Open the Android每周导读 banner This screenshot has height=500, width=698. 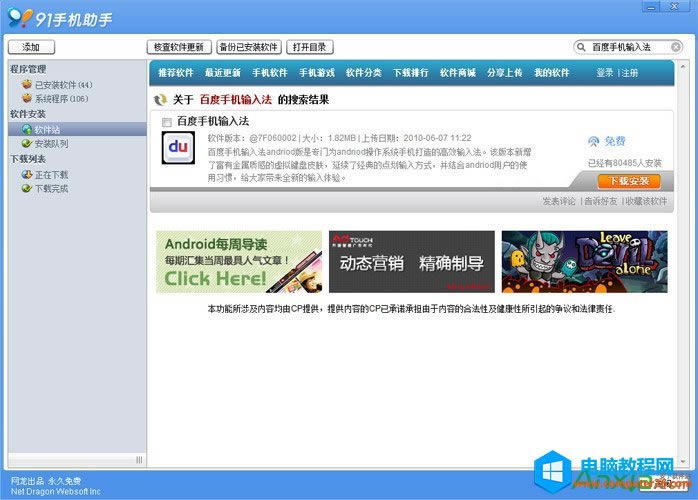coord(238,262)
